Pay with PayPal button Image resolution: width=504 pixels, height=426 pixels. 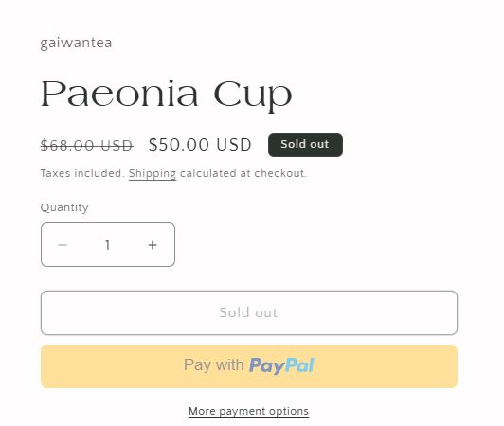coord(249,366)
